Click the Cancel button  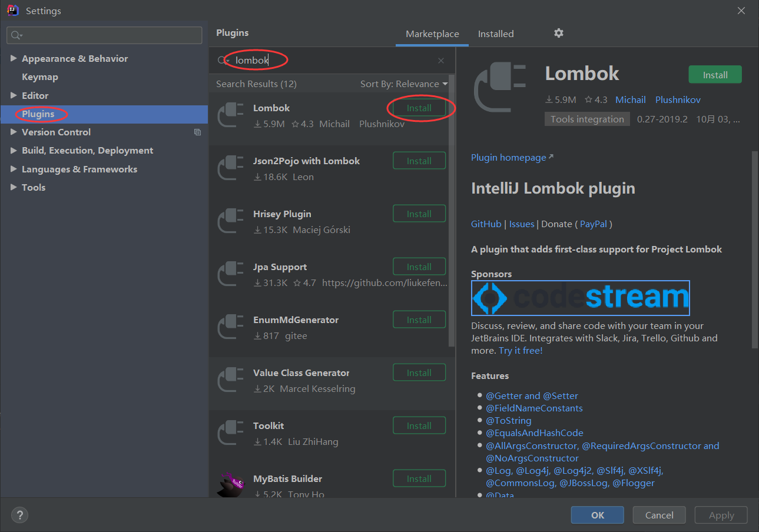659,515
